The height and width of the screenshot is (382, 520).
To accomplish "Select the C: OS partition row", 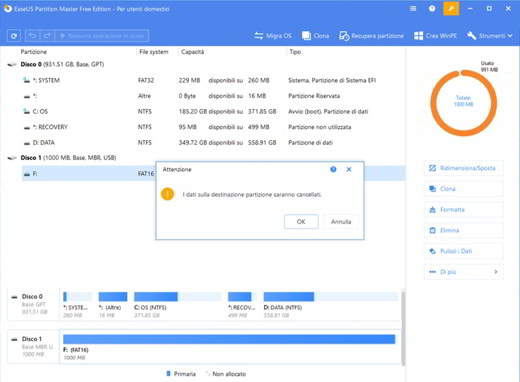I will pyautogui.click(x=213, y=111).
